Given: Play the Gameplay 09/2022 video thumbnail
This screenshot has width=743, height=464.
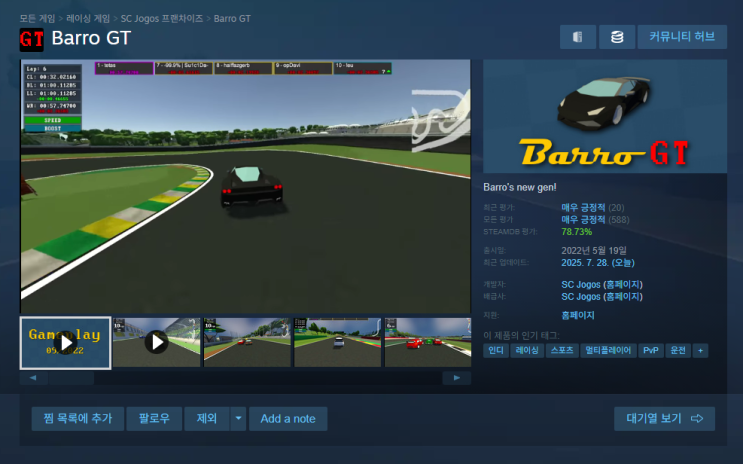Looking at the screenshot, I should [x=65, y=343].
